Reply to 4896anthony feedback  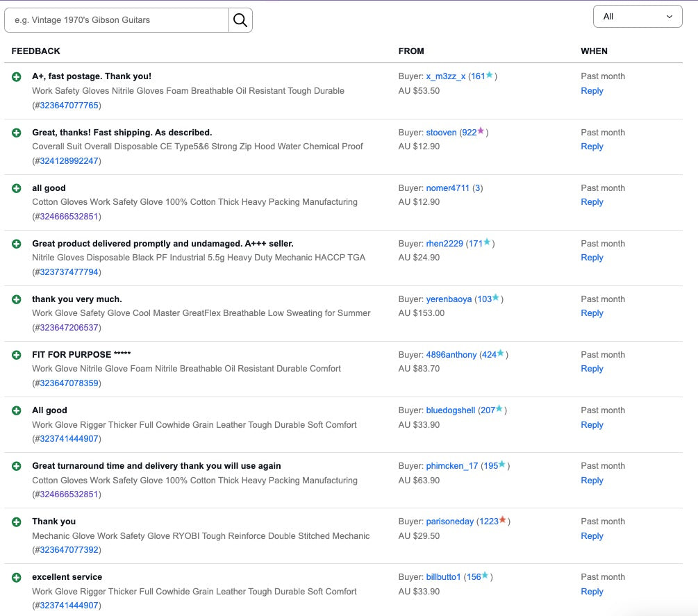592,369
